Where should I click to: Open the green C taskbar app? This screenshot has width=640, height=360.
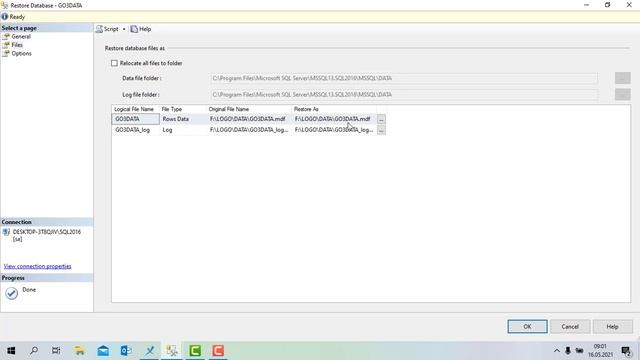(195, 351)
